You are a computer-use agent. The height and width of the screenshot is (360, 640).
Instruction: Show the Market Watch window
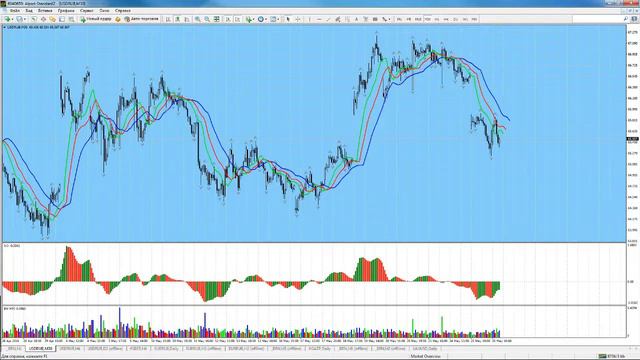point(33,19)
